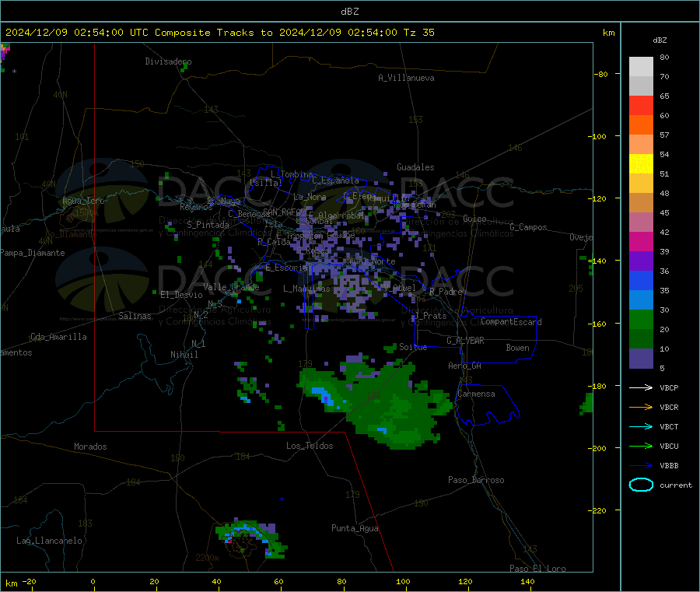
Task: Click the '-200' km axis label
Action: [x=597, y=448]
